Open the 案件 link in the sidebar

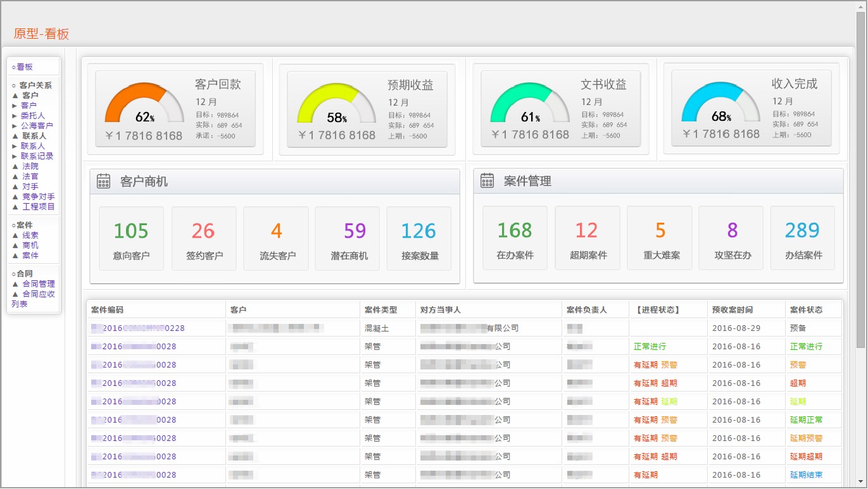[x=30, y=256]
